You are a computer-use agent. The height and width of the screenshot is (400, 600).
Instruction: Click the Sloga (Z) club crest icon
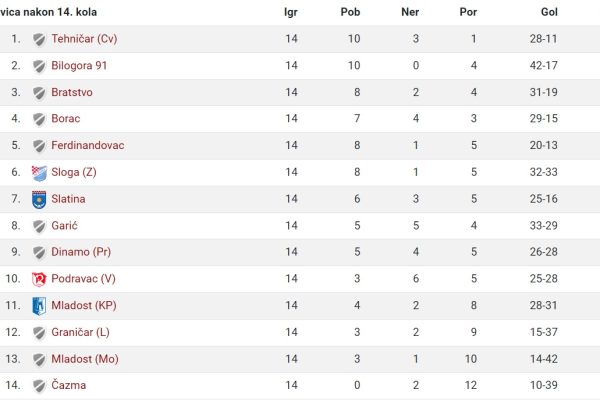(x=39, y=173)
